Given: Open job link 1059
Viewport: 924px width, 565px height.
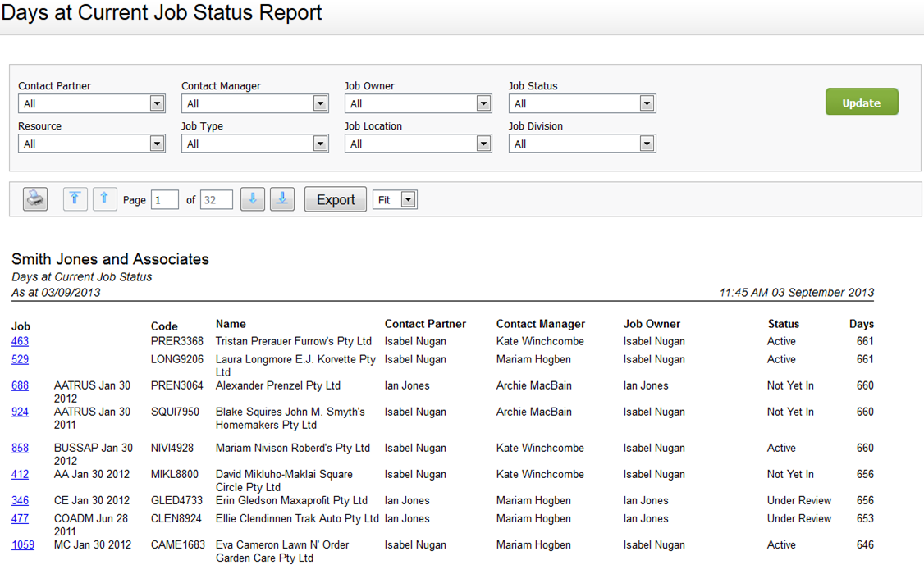Looking at the screenshot, I should point(23,545).
